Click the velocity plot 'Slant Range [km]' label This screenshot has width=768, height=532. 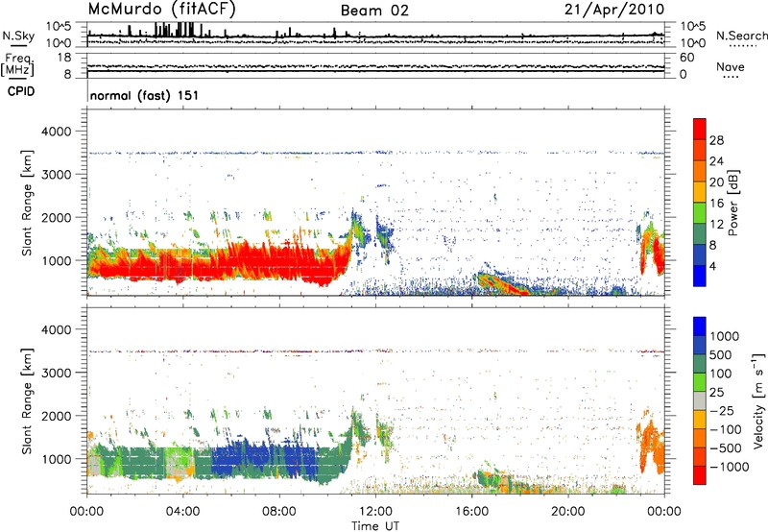coord(27,401)
